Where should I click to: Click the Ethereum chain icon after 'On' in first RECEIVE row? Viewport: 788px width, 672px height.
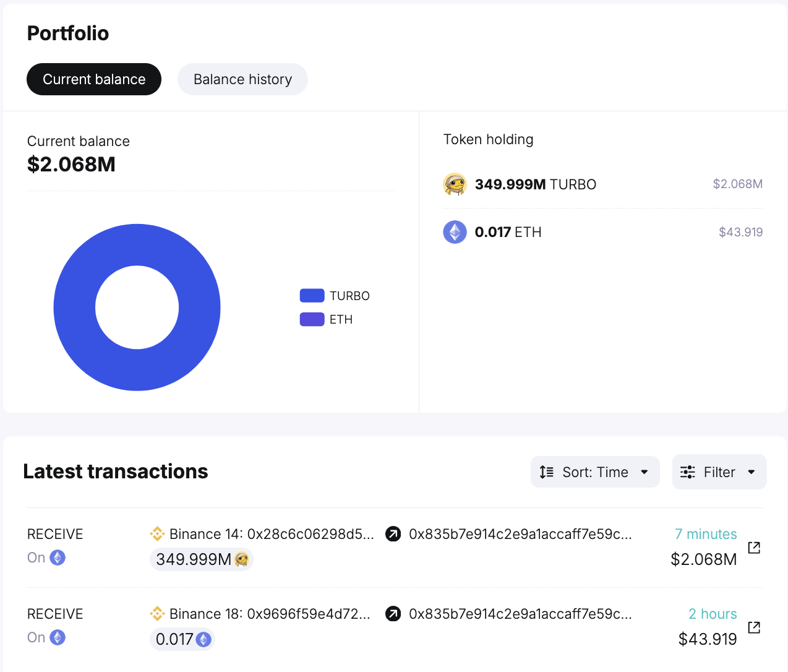coord(56,557)
